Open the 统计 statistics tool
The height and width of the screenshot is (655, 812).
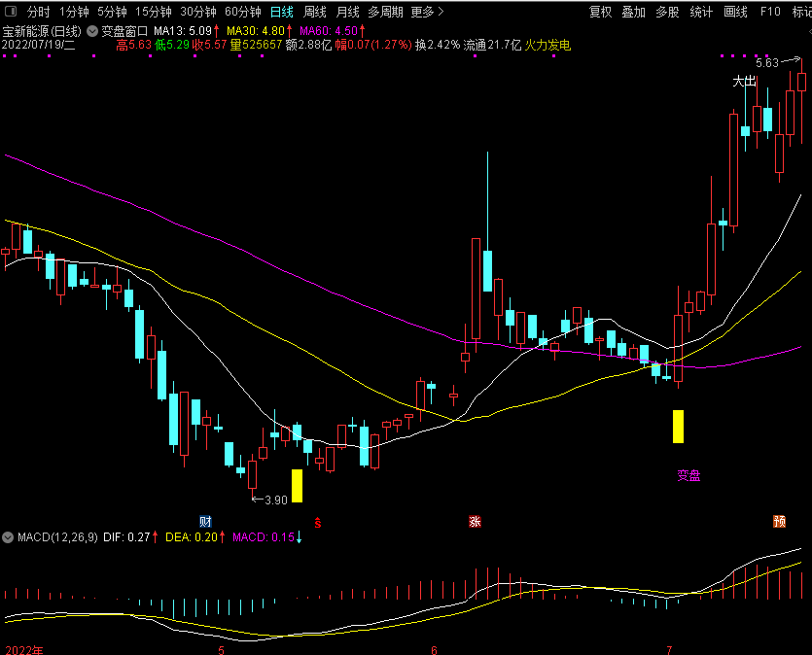pos(701,12)
